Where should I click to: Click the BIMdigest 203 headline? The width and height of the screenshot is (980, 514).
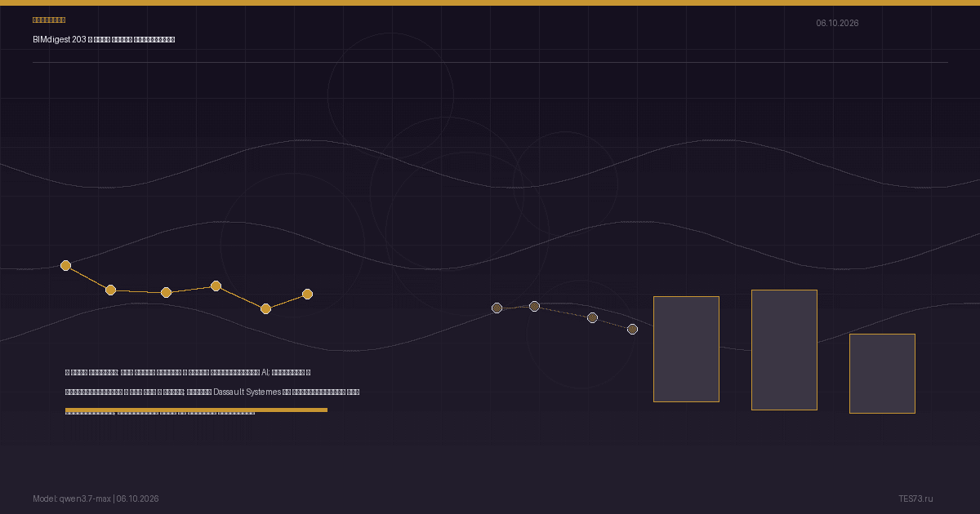(104, 39)
